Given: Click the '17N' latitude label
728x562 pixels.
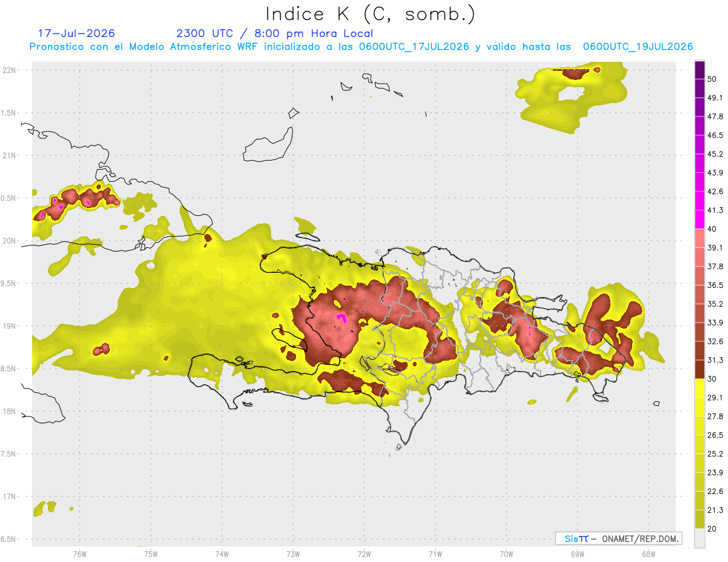Looking at the screenshot, I should pyautogui.click(x=10, y=497).
